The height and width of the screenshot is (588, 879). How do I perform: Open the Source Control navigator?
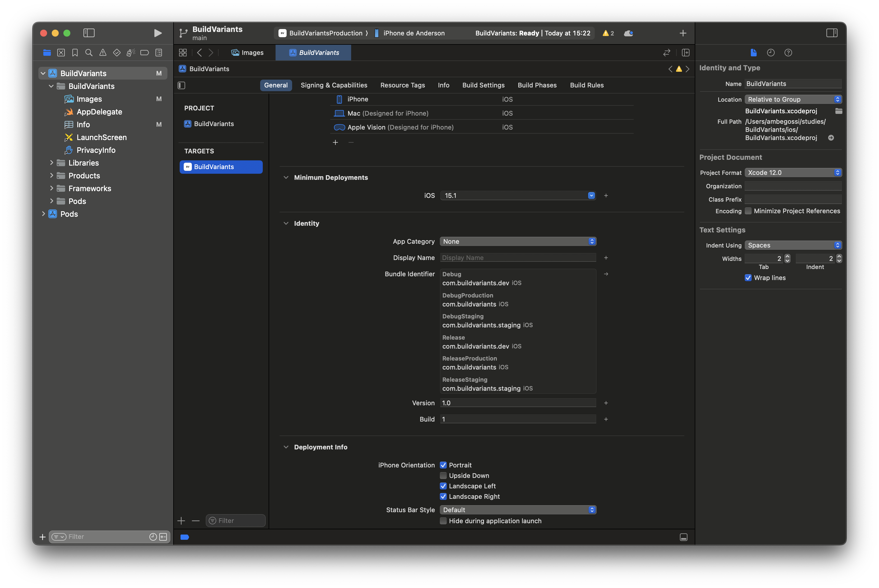tap(61, 53)
